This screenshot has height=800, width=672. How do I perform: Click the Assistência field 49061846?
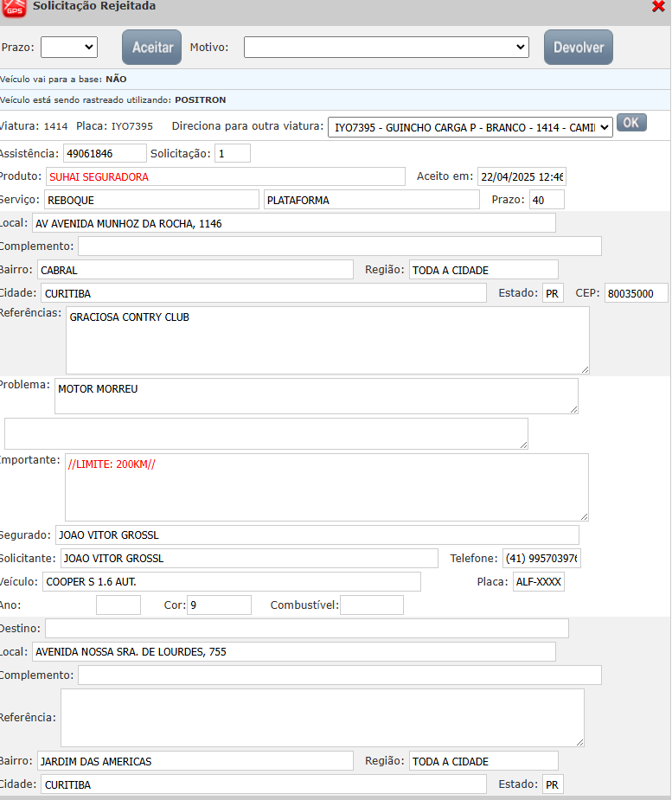(x=105, y=153)
